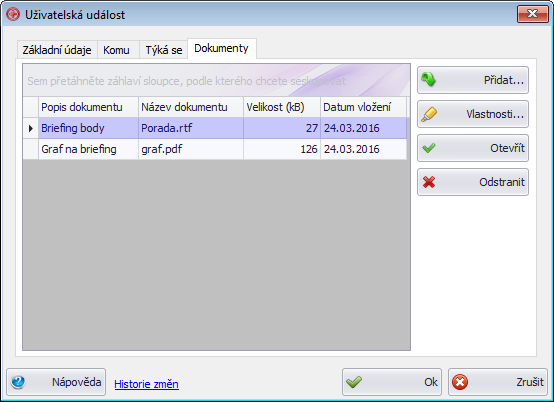Click the red cross icon on Odstranit
554x402 pixels.
[429, 182]
